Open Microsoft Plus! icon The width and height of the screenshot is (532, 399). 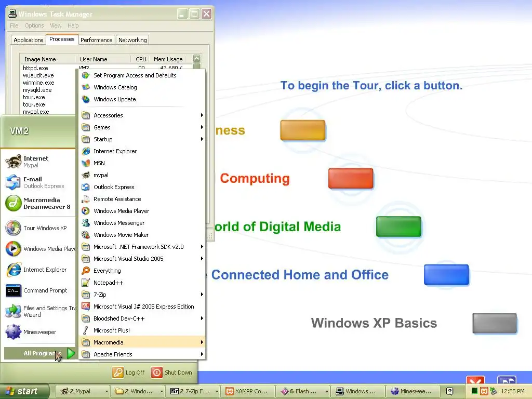86,330
